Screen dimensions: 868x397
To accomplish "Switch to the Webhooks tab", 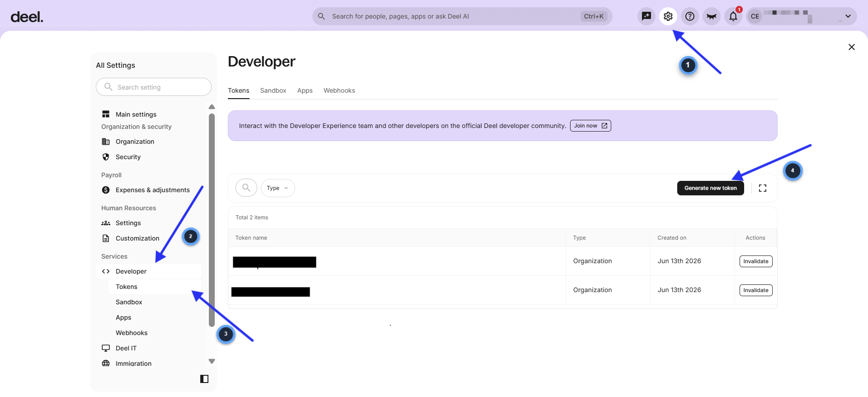I will [340, 90].
